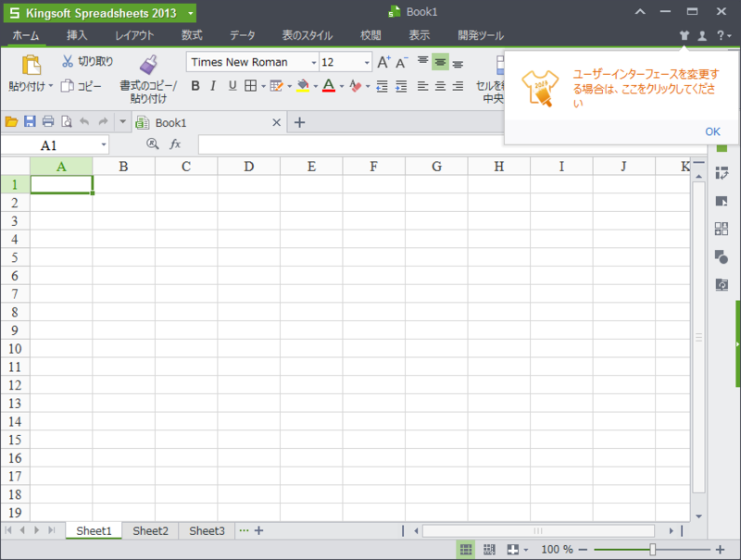Toggle italic formatting
The image size is (741, 560).
pyautogui.click(x=213, y=86)
